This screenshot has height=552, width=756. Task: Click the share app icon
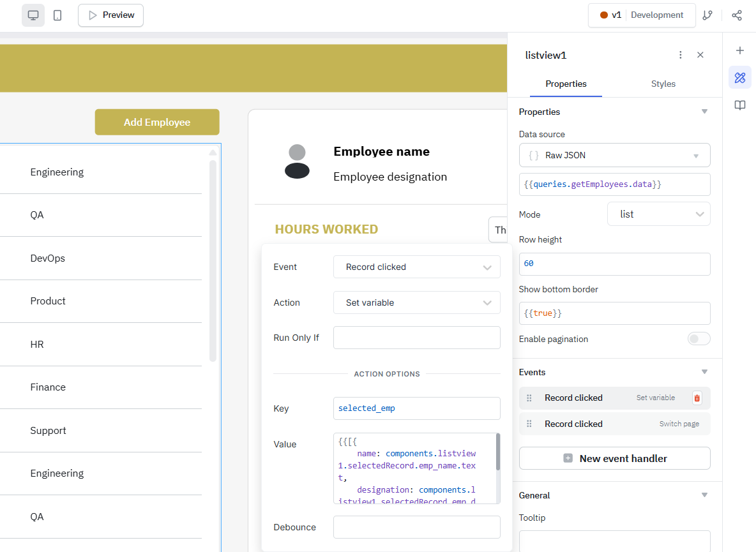point(737,15)
